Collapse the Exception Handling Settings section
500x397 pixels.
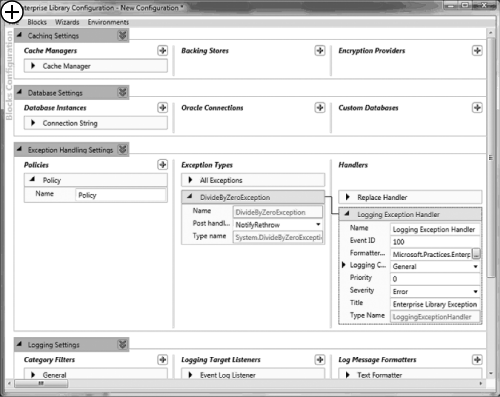pos(19,149)
